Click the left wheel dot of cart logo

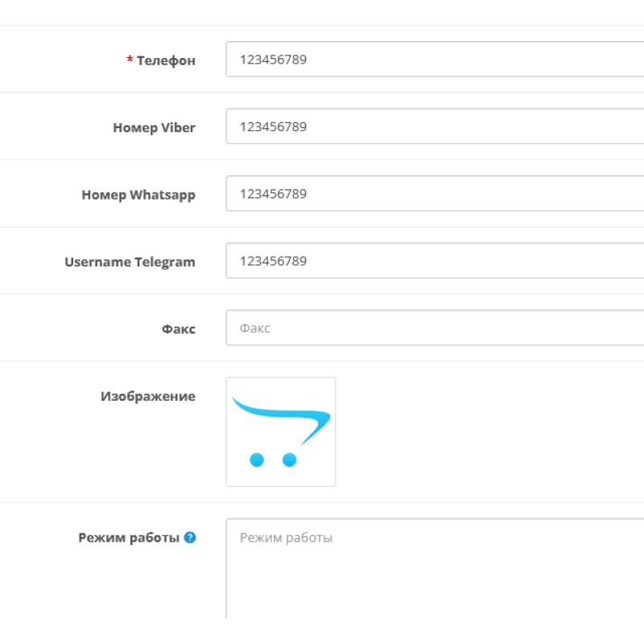pyautogui.click(x=257, y=460)
